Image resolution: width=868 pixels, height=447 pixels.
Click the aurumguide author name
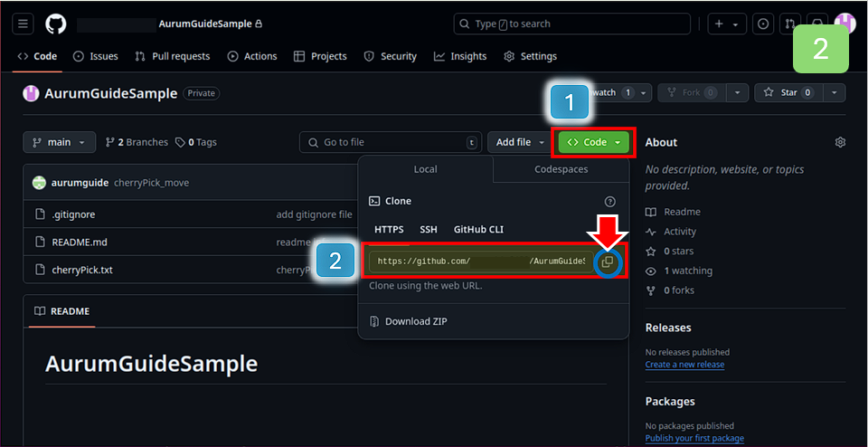(80, 183)
